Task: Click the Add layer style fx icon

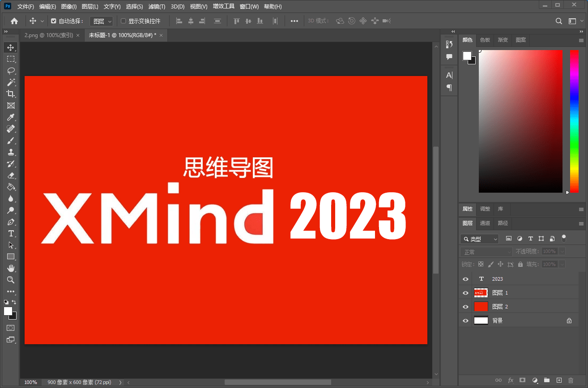Action: tap(511, 380)
